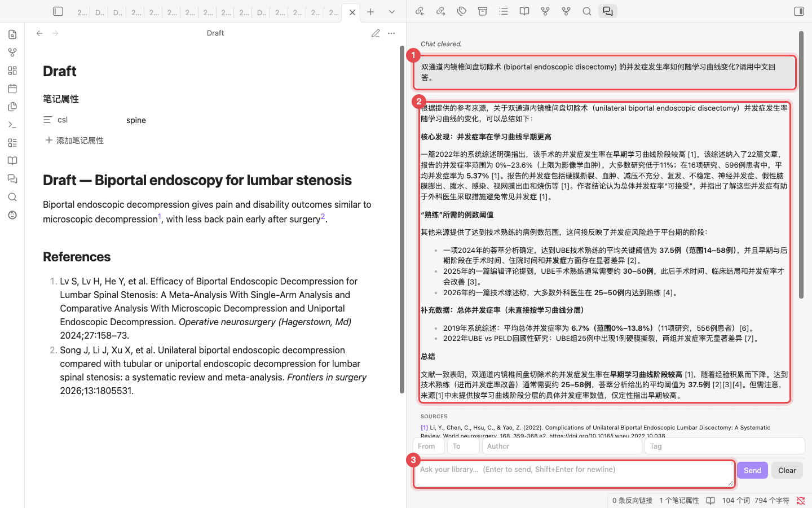The height and width of the screenshot is (508, 812).
Task: Click footnote reference 1 in draft text
Action: [x=160, y=216]
